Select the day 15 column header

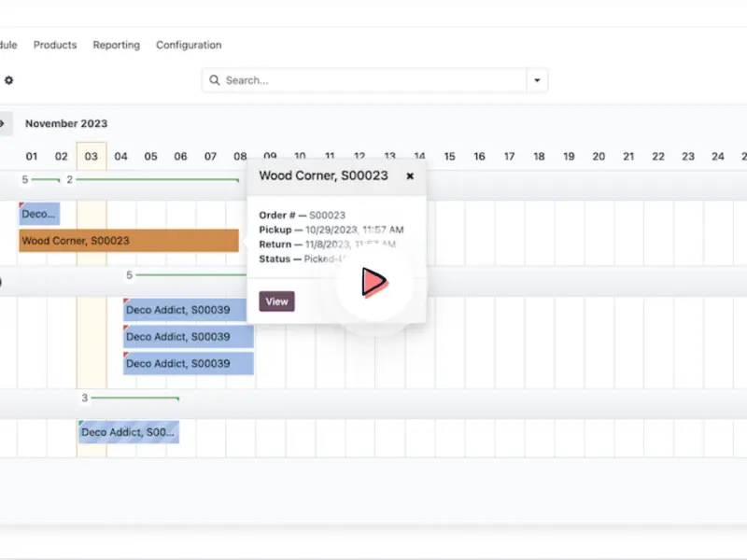449,157
